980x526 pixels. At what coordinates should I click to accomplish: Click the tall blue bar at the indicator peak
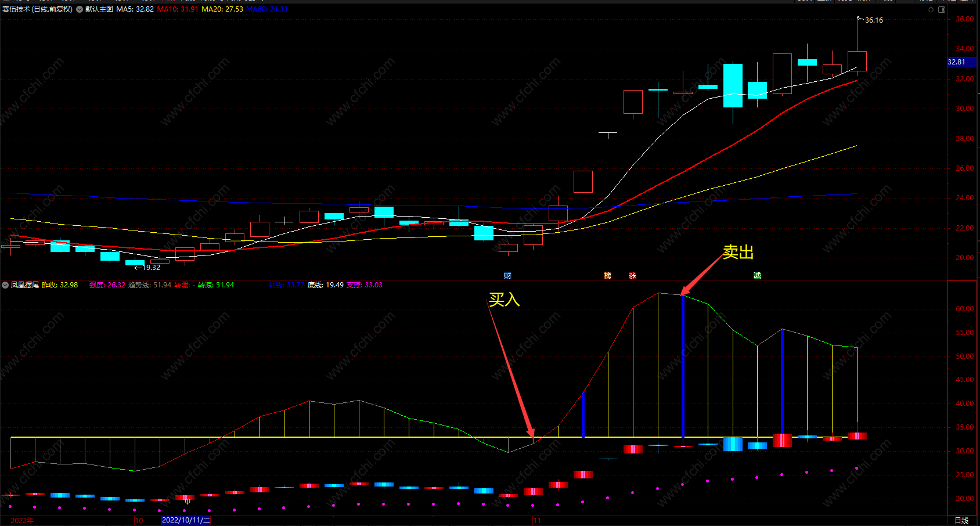(683, 366)
